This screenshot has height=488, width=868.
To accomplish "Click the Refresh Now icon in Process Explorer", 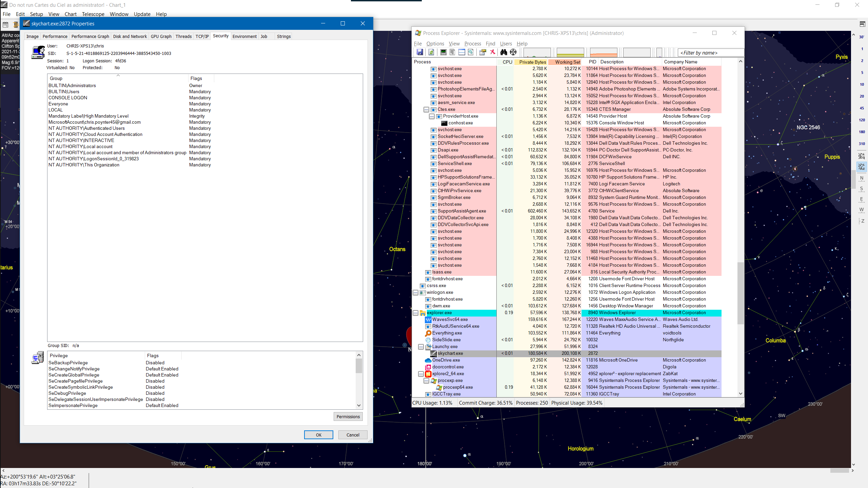I will click(431, 52).
